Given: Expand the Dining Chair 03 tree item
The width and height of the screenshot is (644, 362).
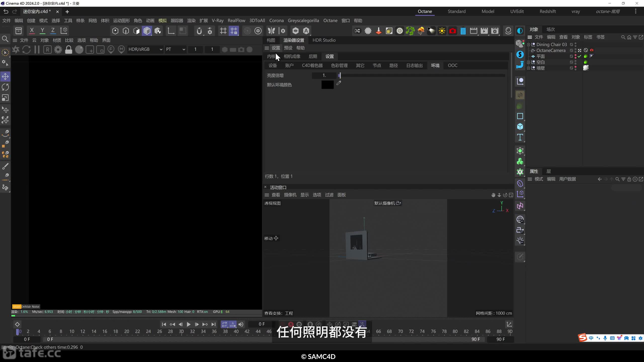Looking at the screenshot, I should point(529,44).
